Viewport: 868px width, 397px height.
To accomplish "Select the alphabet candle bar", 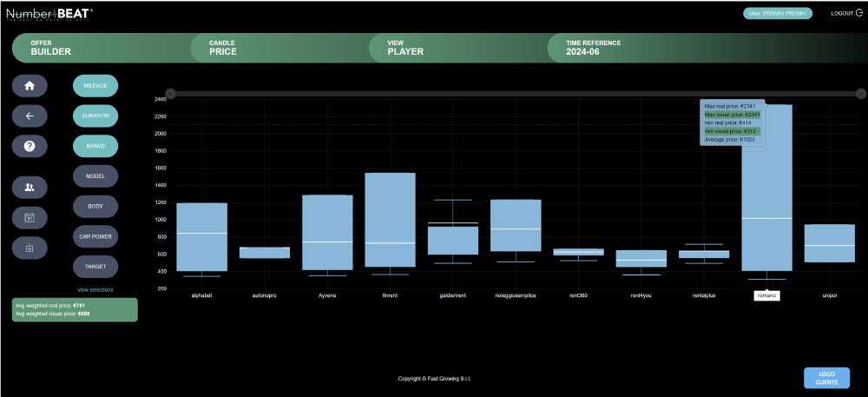I will [202, 237].
